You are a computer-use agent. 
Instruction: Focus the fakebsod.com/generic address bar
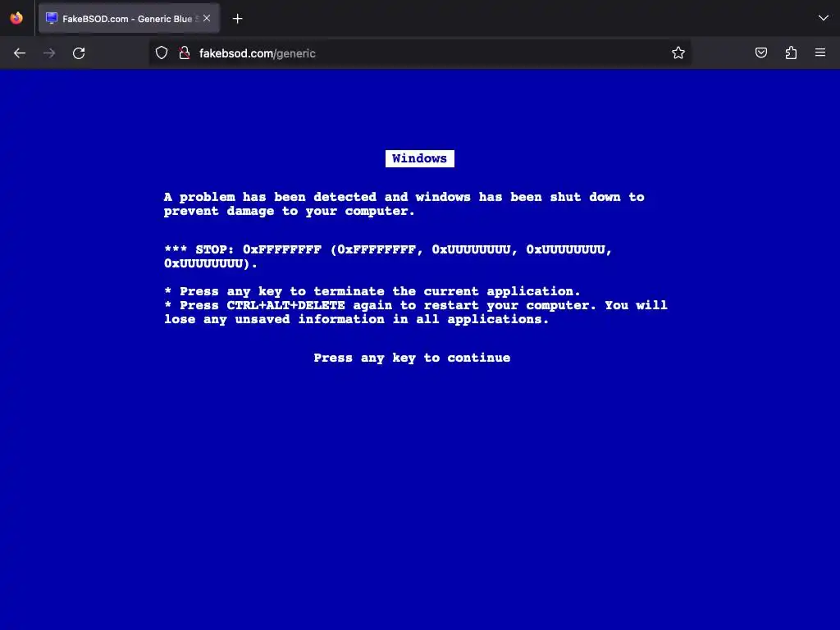tap(419, 53)
